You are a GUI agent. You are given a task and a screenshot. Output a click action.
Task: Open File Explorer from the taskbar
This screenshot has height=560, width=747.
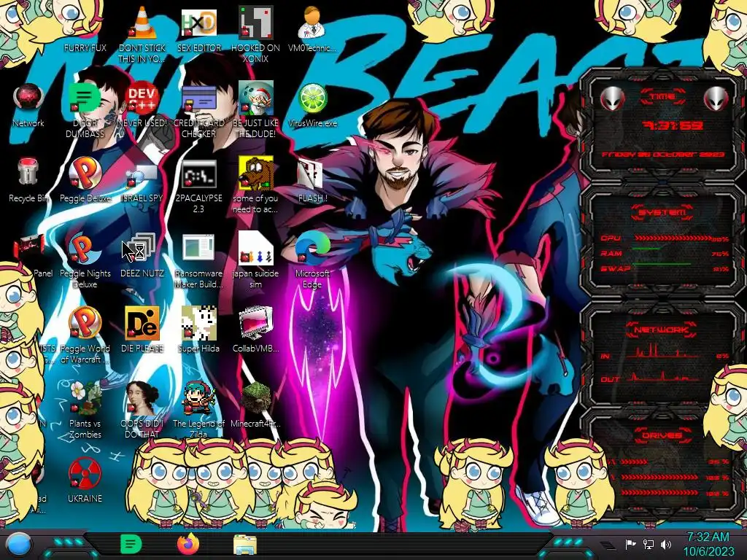tap(245, 544)
